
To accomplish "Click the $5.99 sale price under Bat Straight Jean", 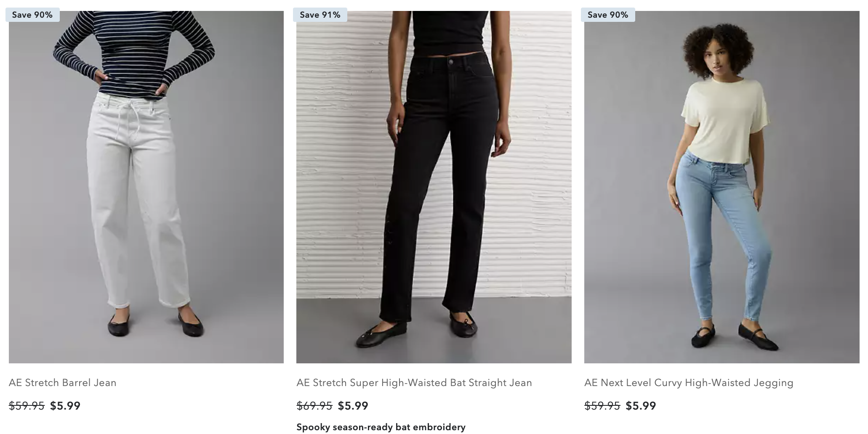I will tap(353, 406).
